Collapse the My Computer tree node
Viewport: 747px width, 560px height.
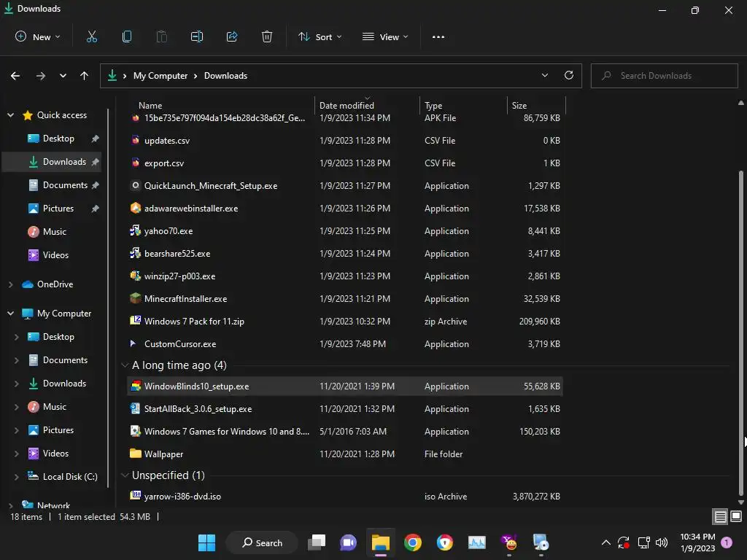click(10, 314)
